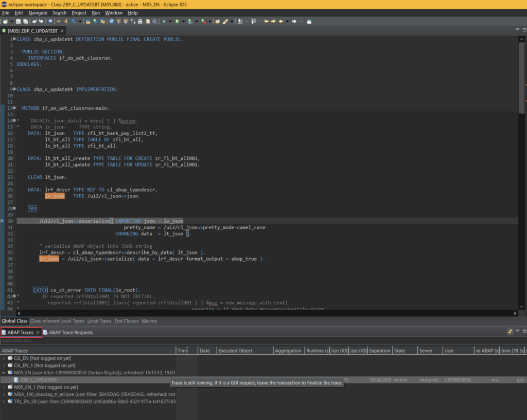This screenshot has width=527, height=420.
Task: Select the ZBP_C_UPDATEBT trace entry
Action: click(39, 380)
